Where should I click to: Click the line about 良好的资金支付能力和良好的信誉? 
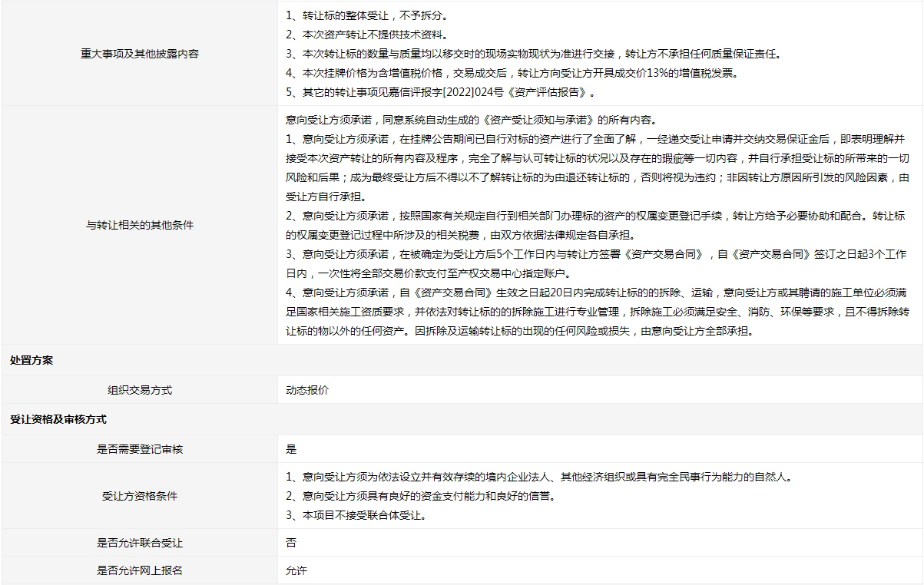(x=420, y=496)
